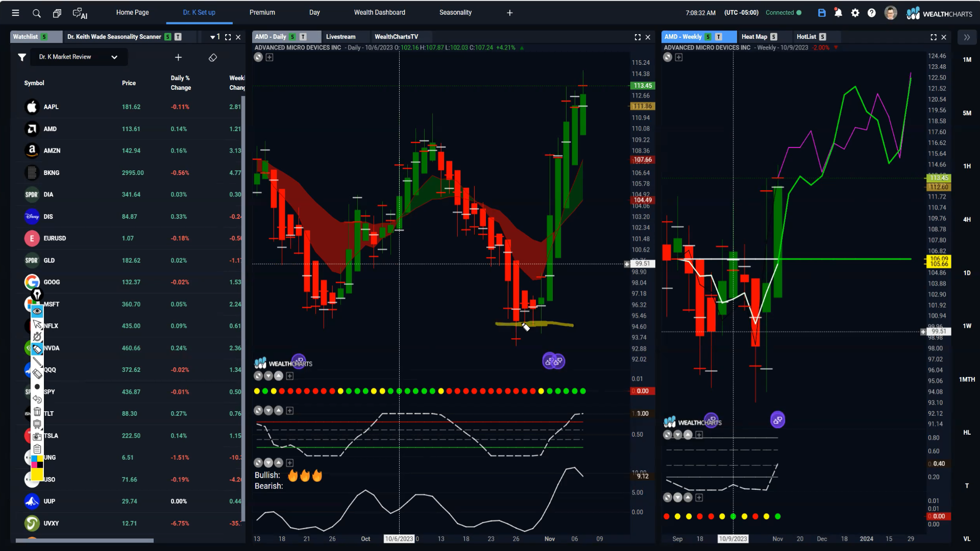The width and height of the screenshot is (980, 551).
Task: Click the eraser icon in watchlist header
Action: point(213,57)
